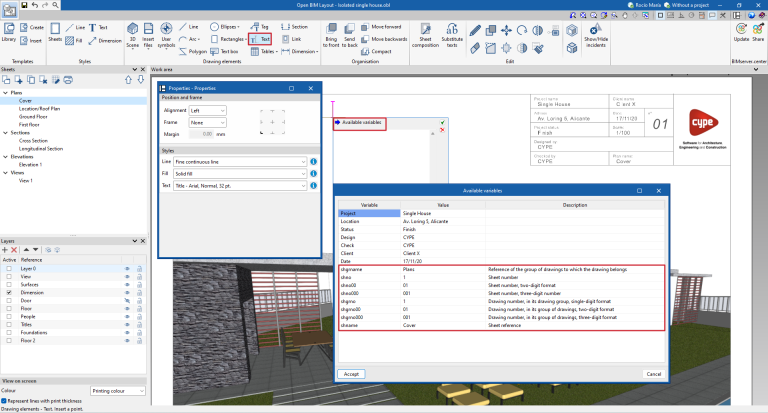
Task: Select the Text drawing tool
Action: [x=262, y=39]
